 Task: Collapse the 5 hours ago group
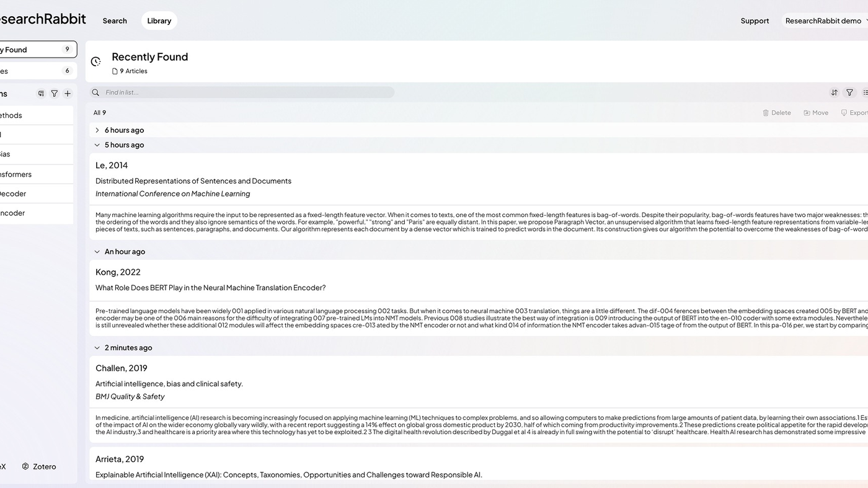point(97,145)
